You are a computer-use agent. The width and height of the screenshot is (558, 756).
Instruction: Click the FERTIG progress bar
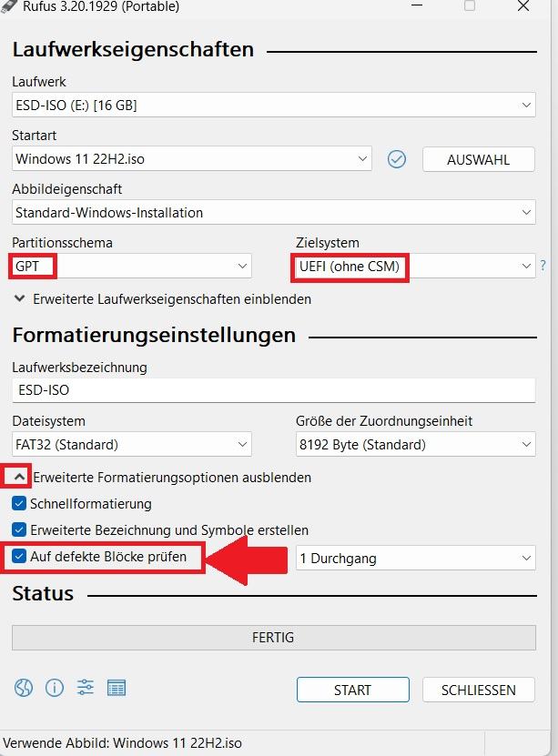coord(273,638)
